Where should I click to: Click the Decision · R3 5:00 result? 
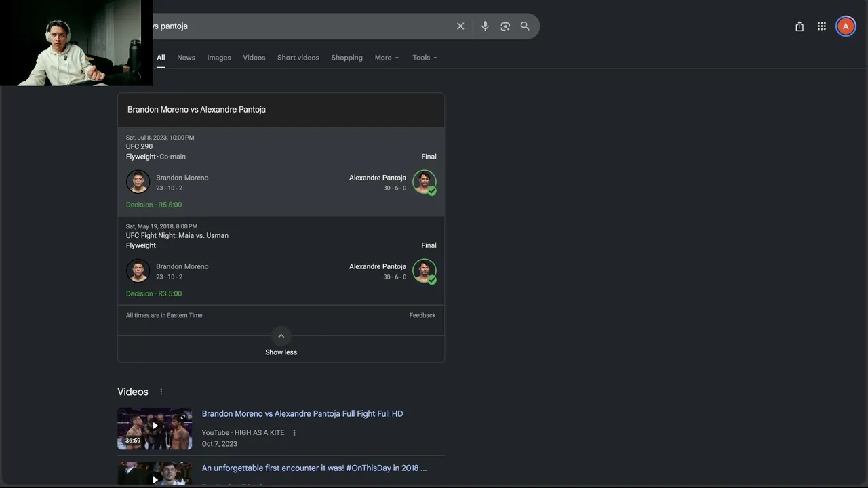coord(154,293)
